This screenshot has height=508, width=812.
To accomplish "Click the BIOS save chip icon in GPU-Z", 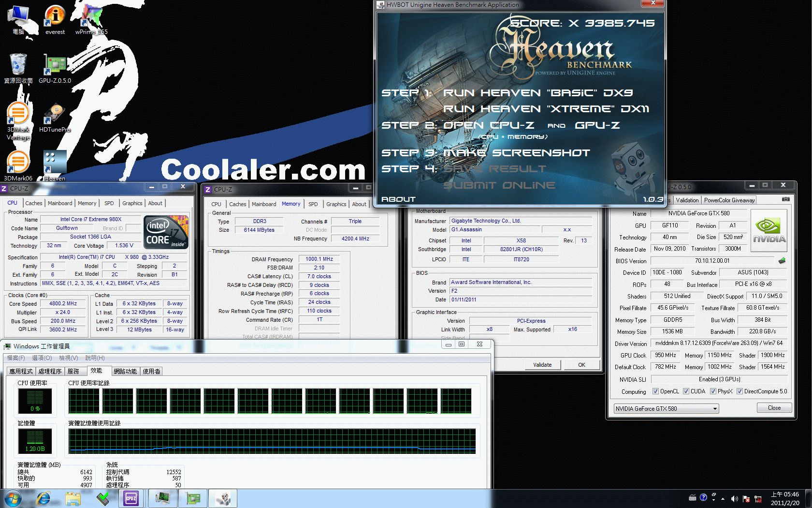I will [782, 261].
